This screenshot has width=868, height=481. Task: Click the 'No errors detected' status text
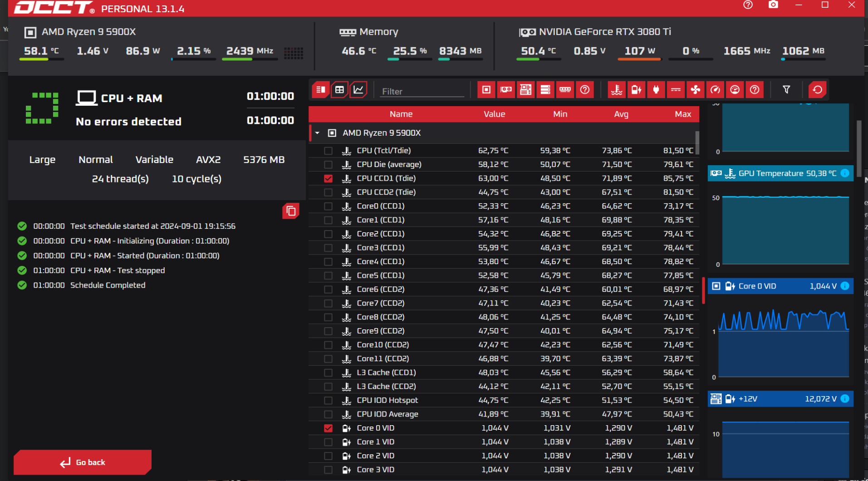point(128,122)
